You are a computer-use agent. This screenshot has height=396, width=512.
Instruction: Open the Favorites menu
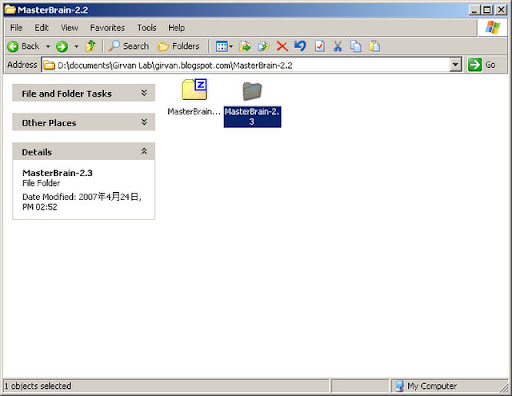click(x=107, y=28)
